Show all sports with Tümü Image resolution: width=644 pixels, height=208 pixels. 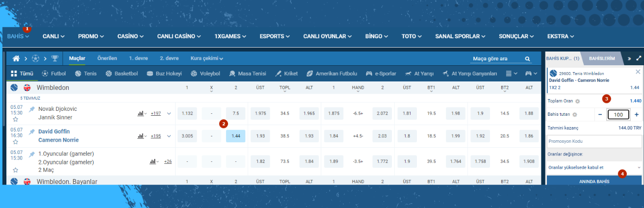[22, 74]
